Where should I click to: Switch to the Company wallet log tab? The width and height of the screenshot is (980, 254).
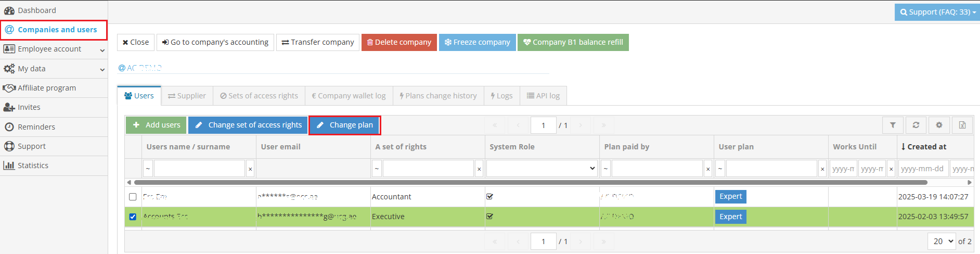349,96
